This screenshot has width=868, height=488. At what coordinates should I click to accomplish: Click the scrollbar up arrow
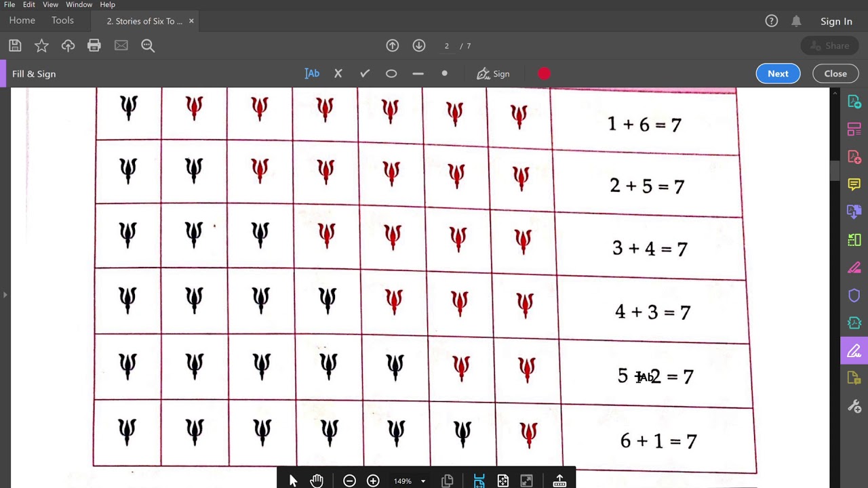coord(835,94)
